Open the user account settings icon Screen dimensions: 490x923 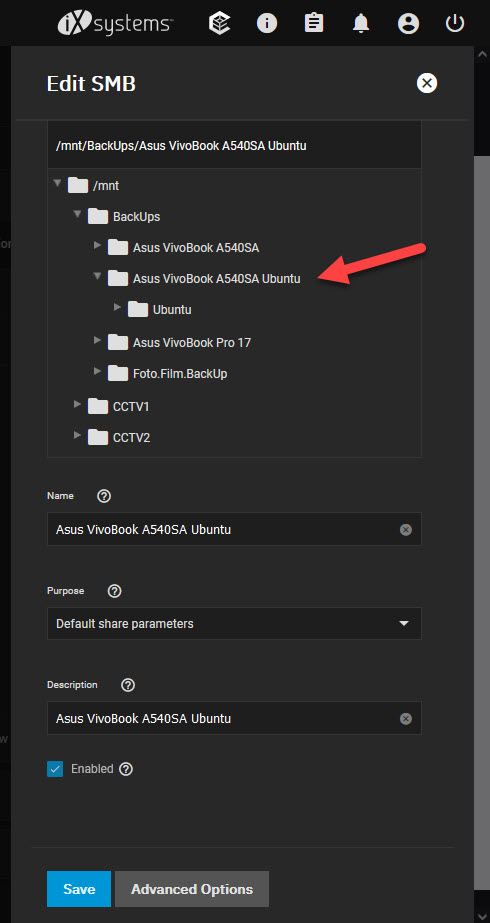408,24
